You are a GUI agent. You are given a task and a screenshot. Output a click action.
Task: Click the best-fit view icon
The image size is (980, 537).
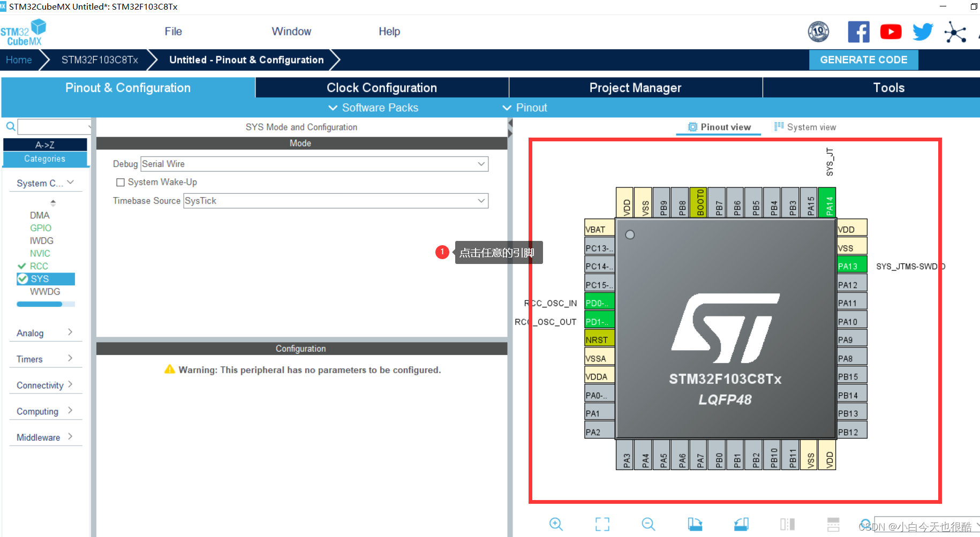pyautogui.click(x=602, y=524)
